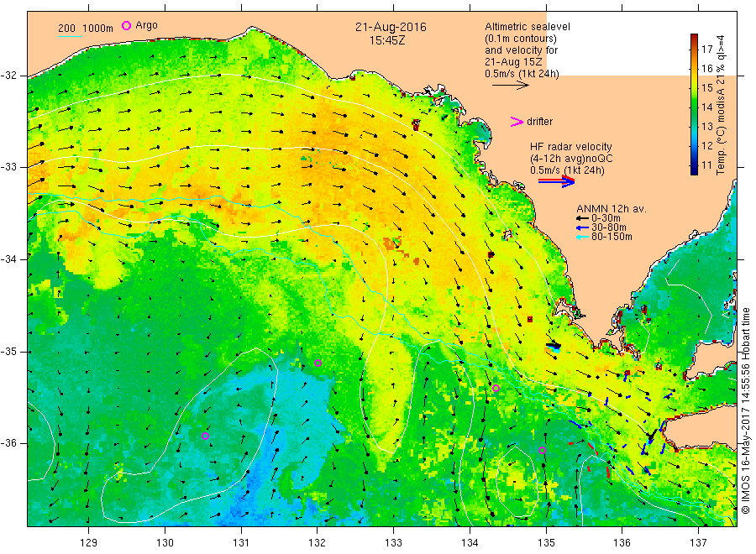Click the '21-Aug-2016' date title
Image resolution: width=756 pixels, height=554 pixels.
pyautogui.click(x=391, y=27)
